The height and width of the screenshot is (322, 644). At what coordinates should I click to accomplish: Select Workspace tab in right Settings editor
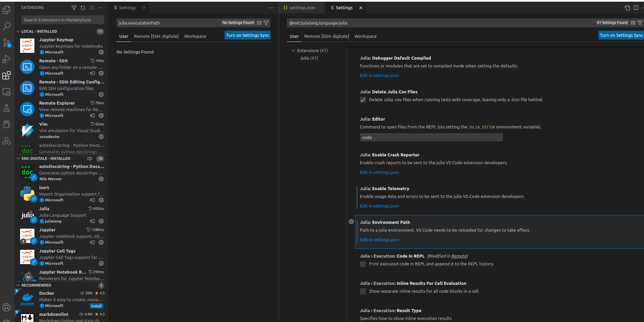point(366,36)
